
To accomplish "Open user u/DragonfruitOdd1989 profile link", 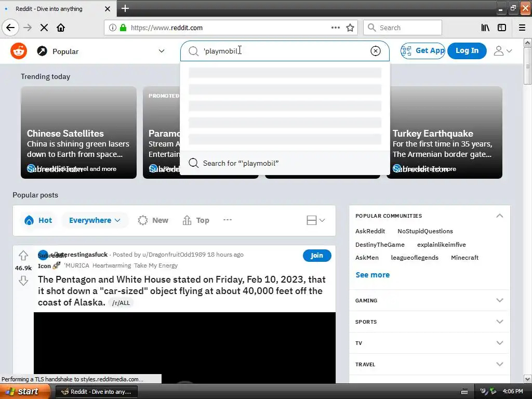I will point(174,255).
